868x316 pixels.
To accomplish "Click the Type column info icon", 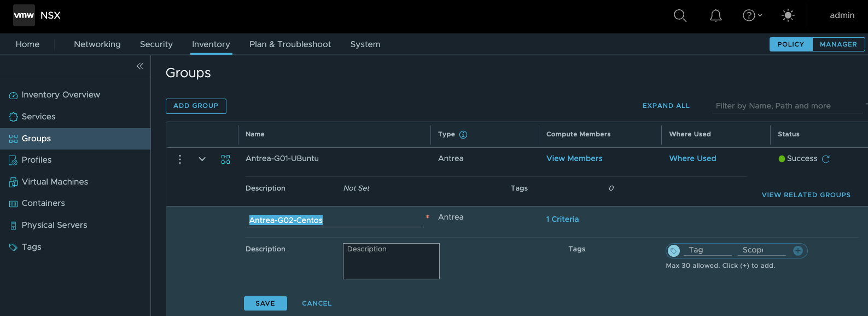I will coord(463,135).
